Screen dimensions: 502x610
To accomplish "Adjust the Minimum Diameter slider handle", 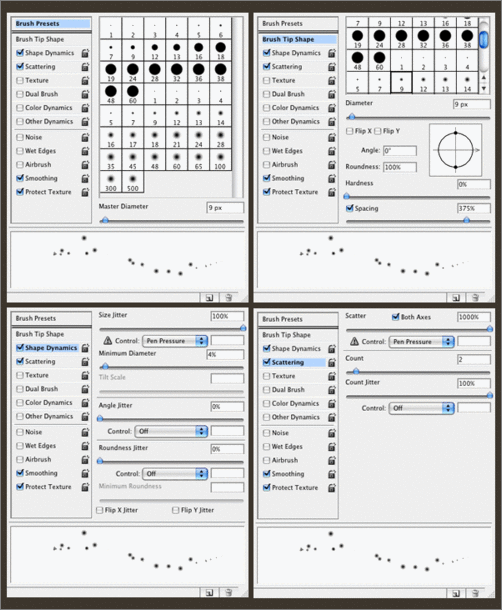I will point(104,366).
